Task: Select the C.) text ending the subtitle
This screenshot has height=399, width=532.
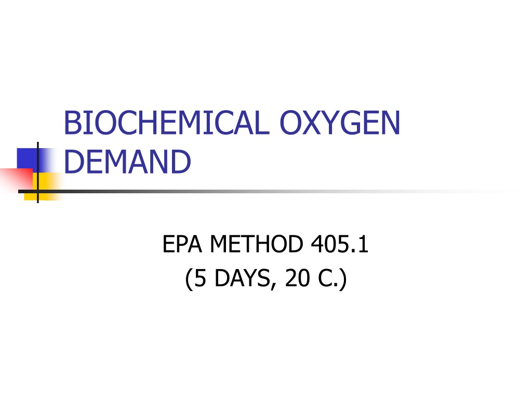Action: pyautogui.click(x=332, y=278)
